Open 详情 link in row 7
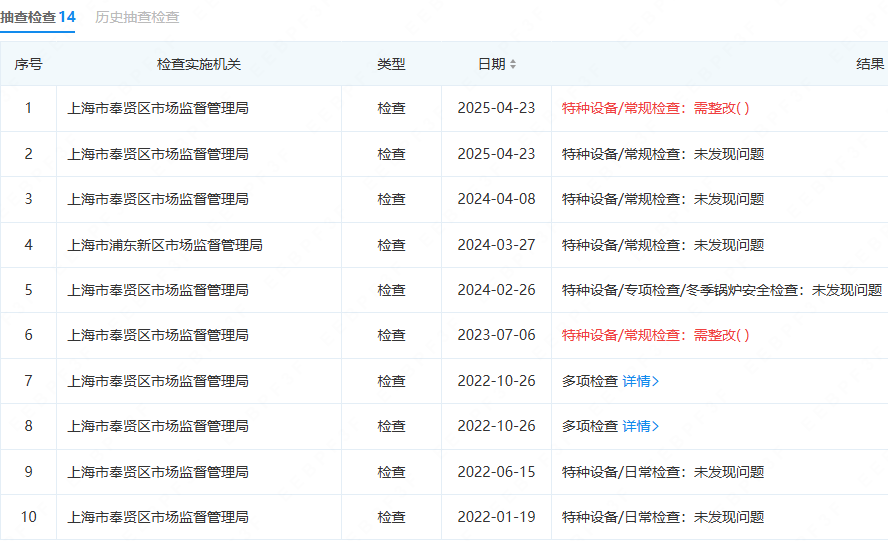This screenshot has width=888, height=541. click(641, 381)
